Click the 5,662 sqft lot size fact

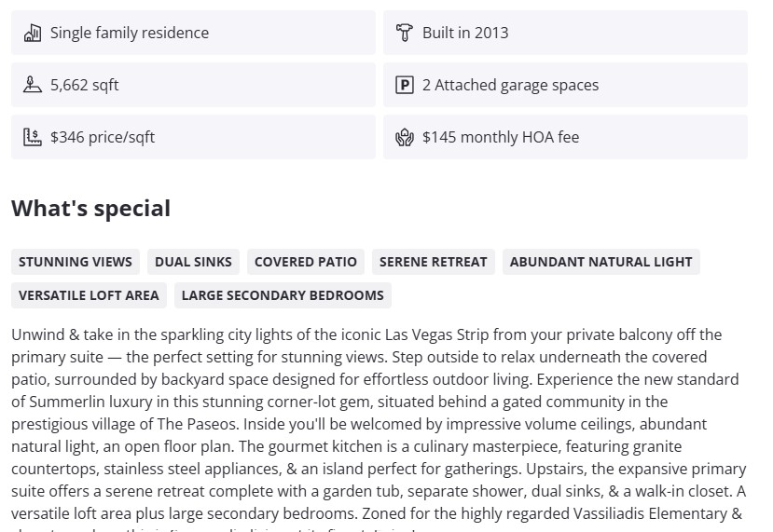point(85,85)
